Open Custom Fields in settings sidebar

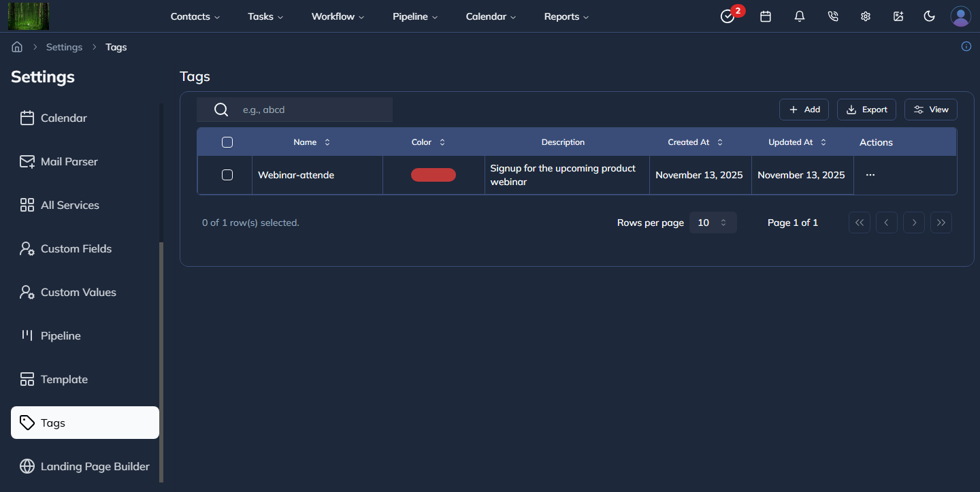coord(76,248)
